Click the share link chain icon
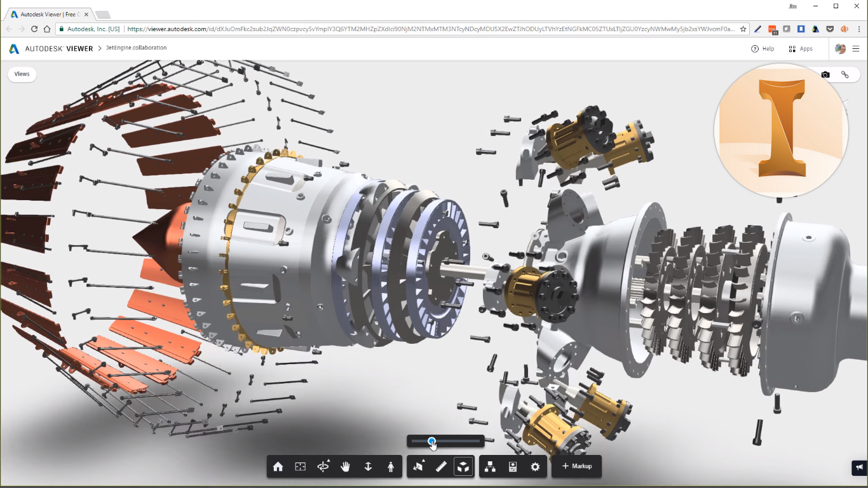 (x=845, y=74)
